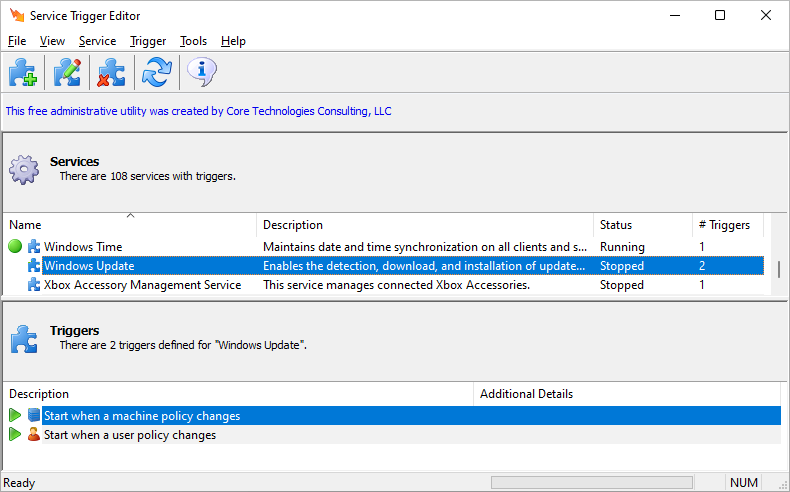Open the File menu

click(x=17, y=41)
